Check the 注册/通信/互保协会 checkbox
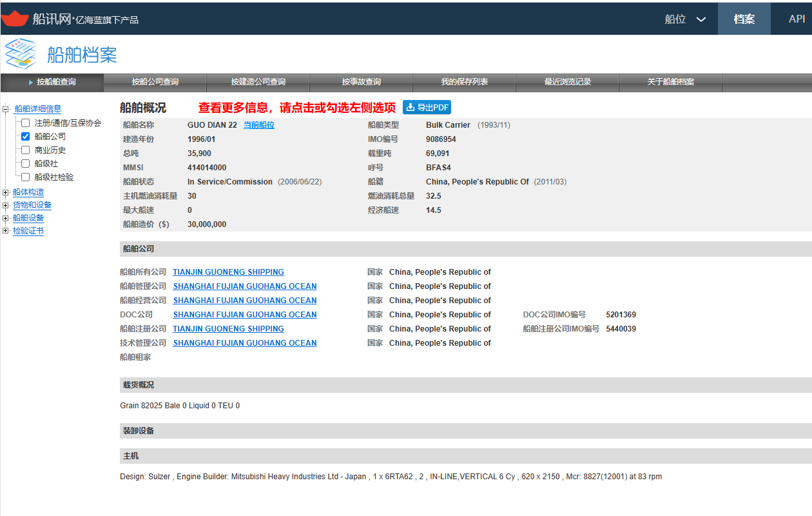The width and height of the screenshot is (812, 516). pyautogui.click(x=25, y=123)
